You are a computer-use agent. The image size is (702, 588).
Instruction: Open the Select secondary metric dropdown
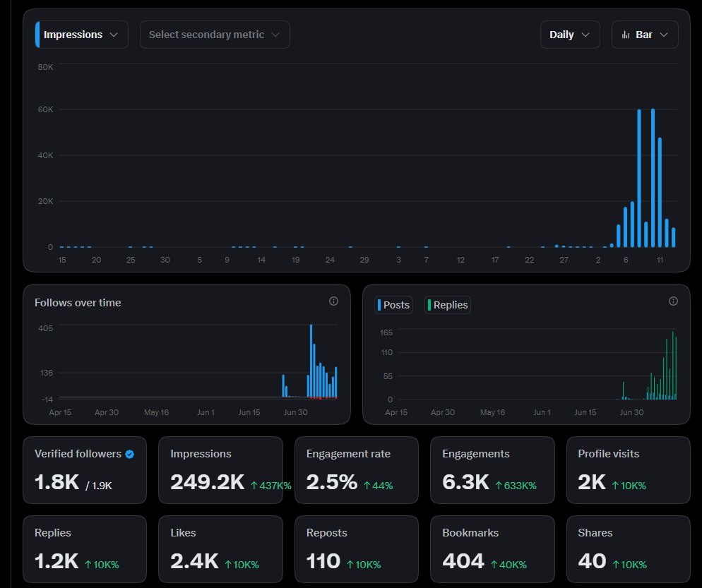[x=215, y=35]
